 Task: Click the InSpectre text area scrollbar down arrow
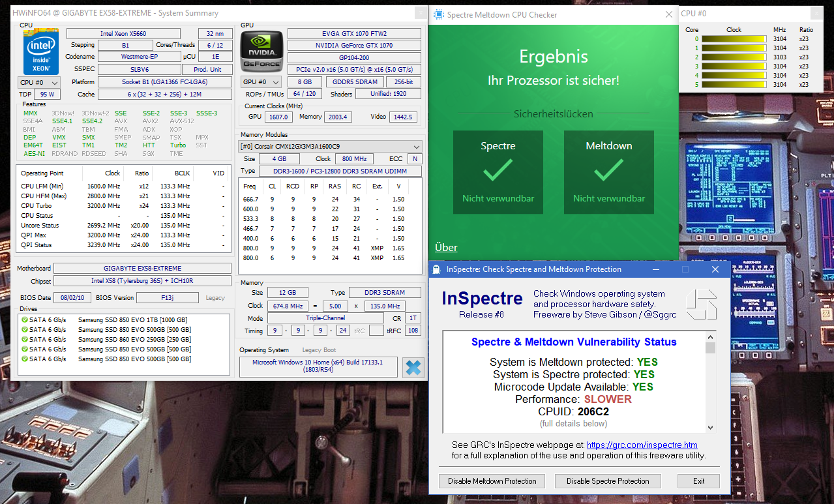[x=711, y=428]
